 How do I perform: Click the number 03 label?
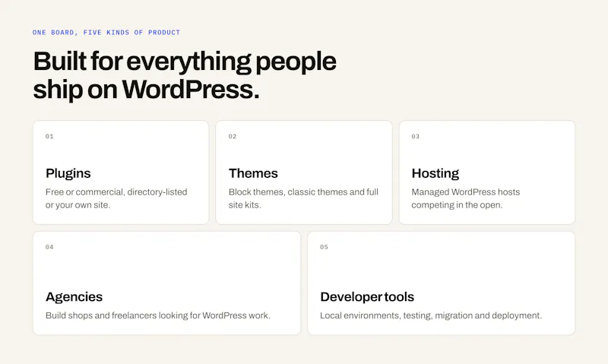click(x=415, y=137)
